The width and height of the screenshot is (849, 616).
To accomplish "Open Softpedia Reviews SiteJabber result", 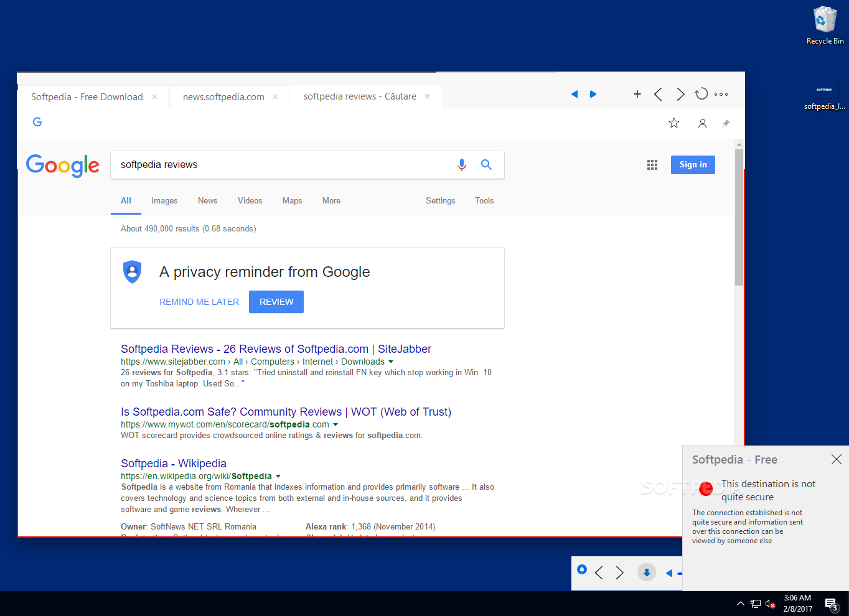I will click(276, 349).
